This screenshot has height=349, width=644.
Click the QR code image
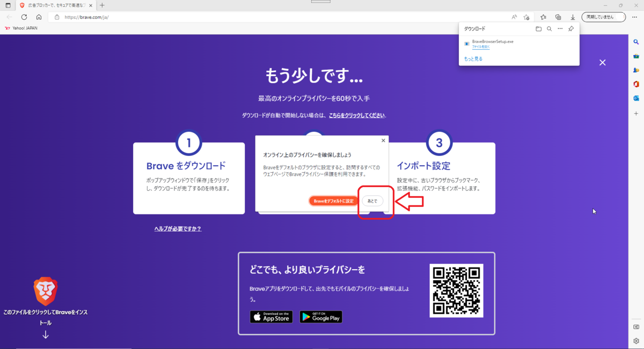click(x=457, y=291)
